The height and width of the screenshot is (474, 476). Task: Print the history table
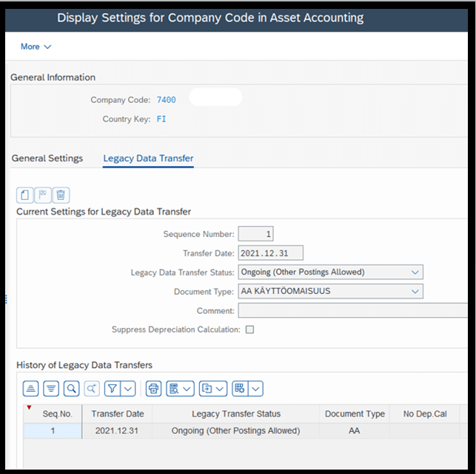(153, 389)
